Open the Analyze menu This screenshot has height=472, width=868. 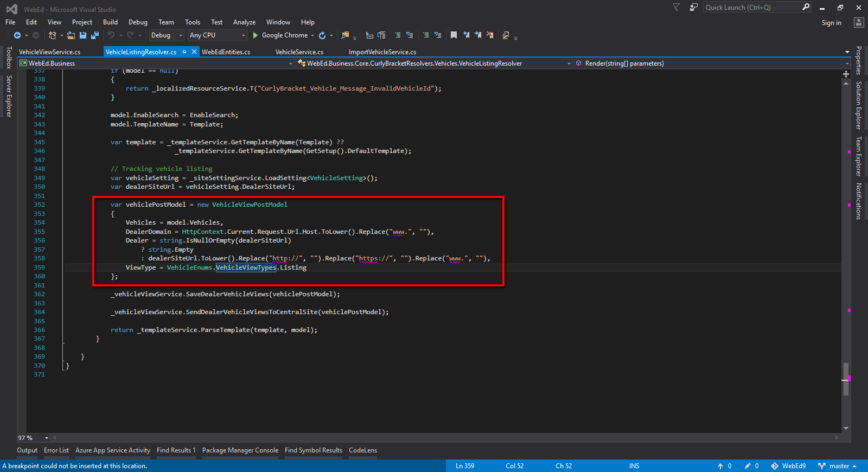pos(244,22)
